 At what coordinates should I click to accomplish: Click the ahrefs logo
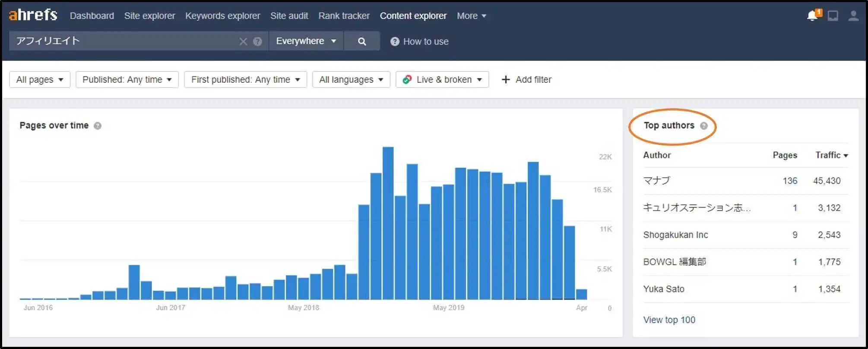coord(33,15)
